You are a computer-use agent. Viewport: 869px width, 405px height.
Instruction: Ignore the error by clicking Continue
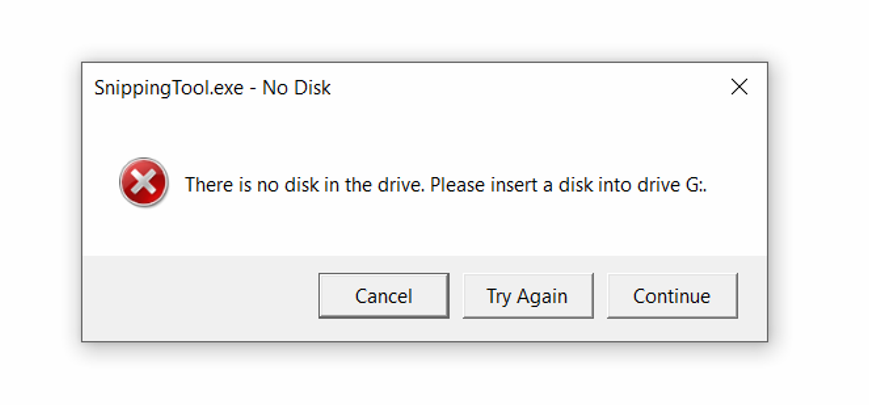(x=672, y=295)
